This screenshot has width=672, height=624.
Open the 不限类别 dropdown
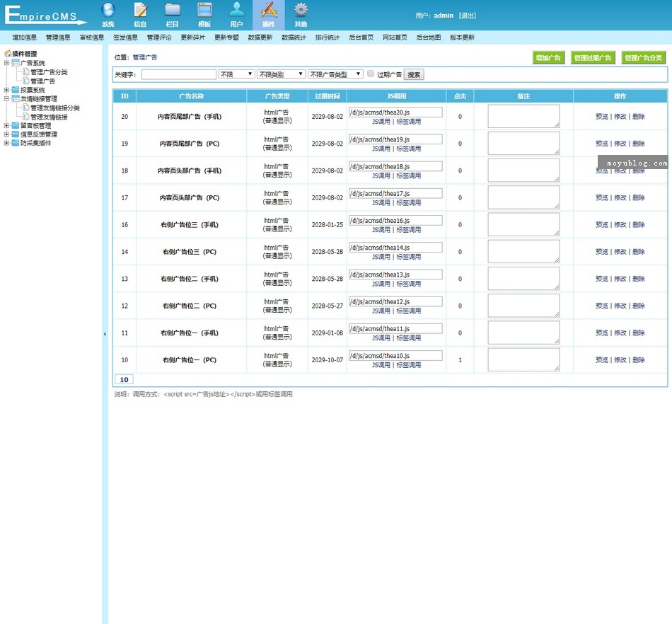(281, 74)
